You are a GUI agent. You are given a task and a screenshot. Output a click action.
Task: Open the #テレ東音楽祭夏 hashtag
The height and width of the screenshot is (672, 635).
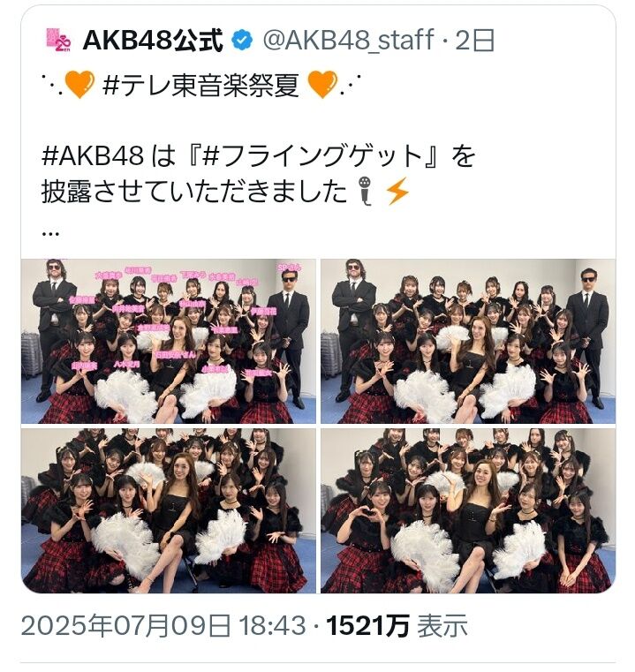[200, 85]
